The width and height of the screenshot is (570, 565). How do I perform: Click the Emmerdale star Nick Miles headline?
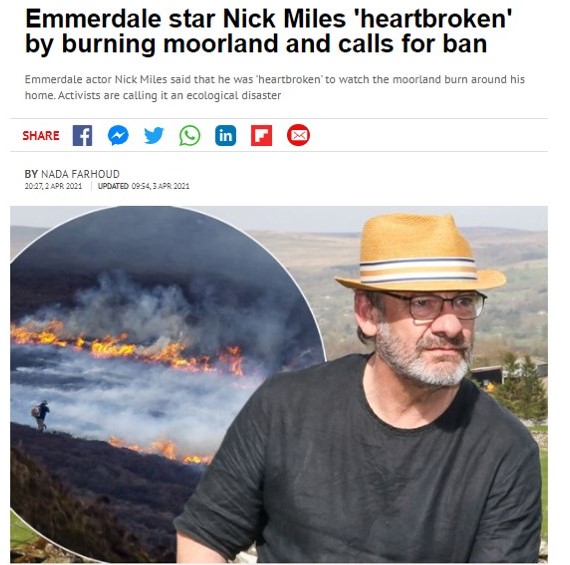268,31
